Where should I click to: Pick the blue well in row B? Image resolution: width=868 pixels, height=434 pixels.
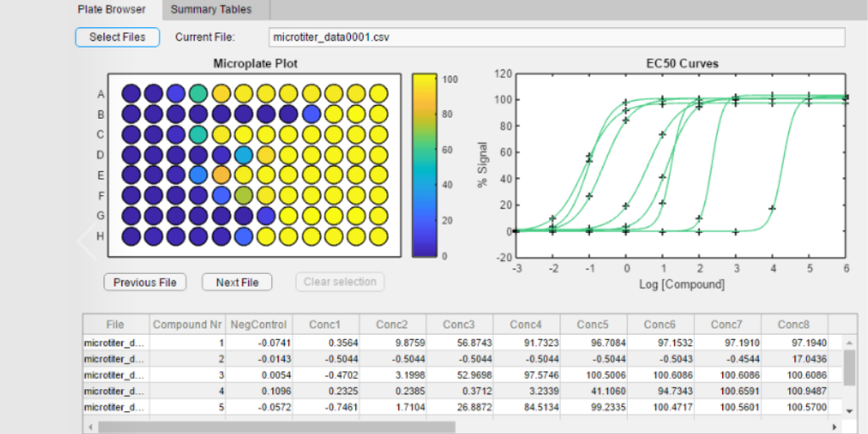coord(311,114)
